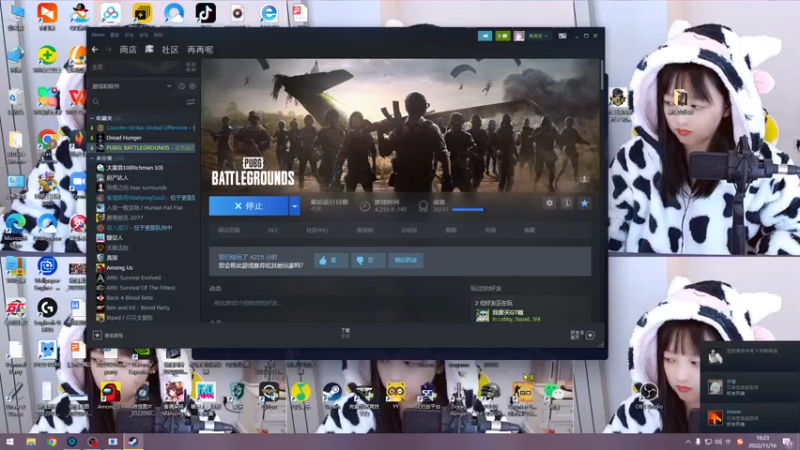Click the thumbs-up recommend button
Viewport: 800px width, 450px height.
point(331,260)
